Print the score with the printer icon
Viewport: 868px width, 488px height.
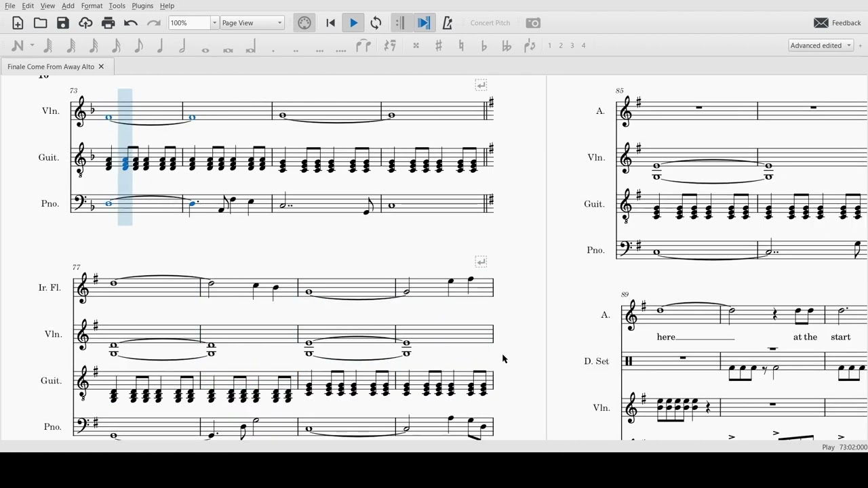(x=108, y=23)
